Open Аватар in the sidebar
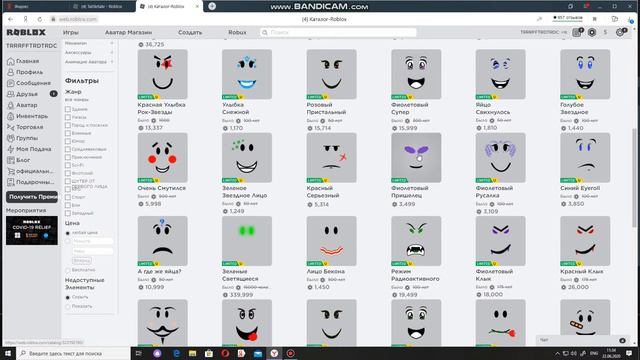 tap(22, 105)
